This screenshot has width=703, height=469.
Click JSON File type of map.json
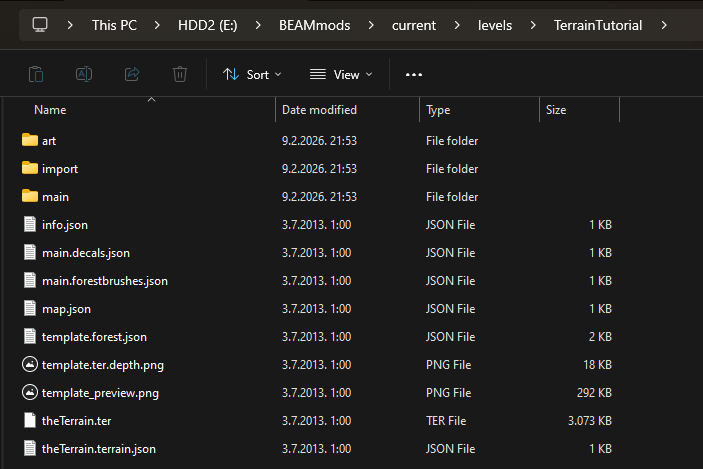(450, 309)
